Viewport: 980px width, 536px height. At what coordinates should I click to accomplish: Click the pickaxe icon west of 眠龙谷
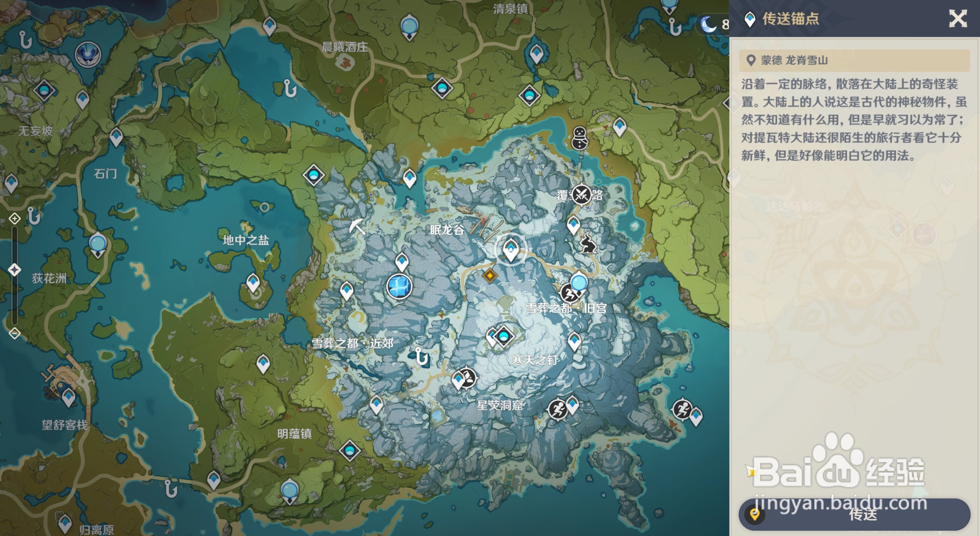click(x=357, y=226)
